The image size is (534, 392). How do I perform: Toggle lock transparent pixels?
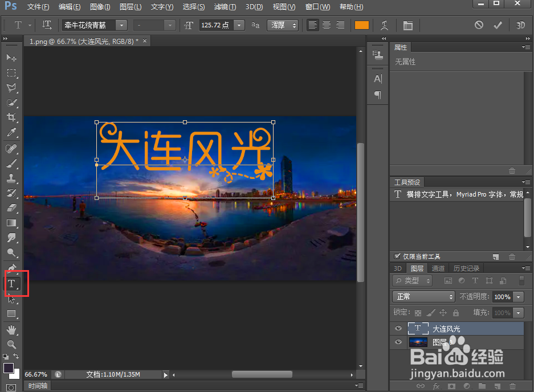[x=418, y=313]
